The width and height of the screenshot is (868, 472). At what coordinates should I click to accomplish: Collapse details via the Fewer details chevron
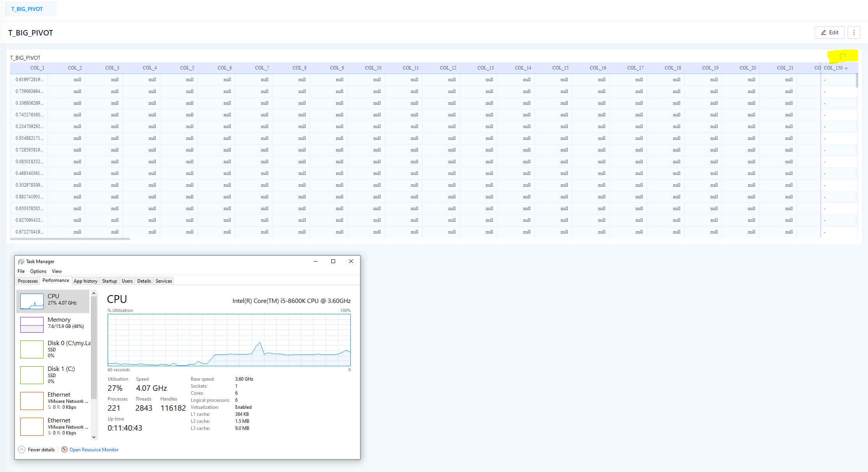coord(22,449)
